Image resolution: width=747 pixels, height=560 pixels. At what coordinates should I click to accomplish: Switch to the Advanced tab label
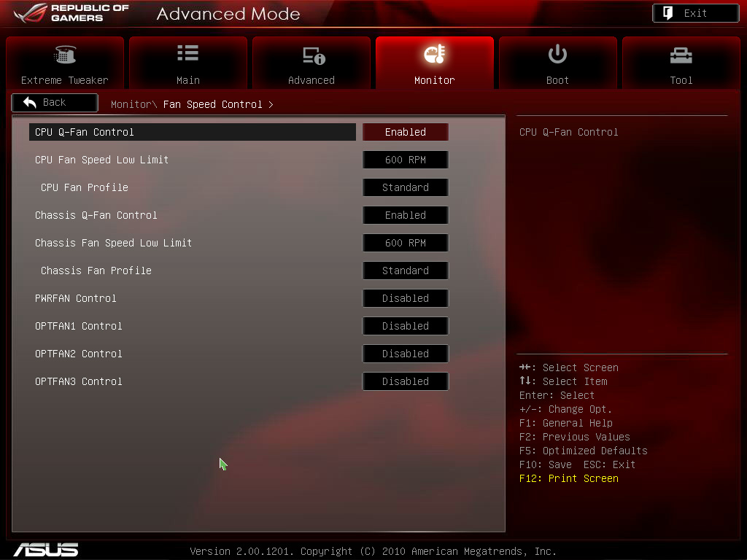pos(311,80)
